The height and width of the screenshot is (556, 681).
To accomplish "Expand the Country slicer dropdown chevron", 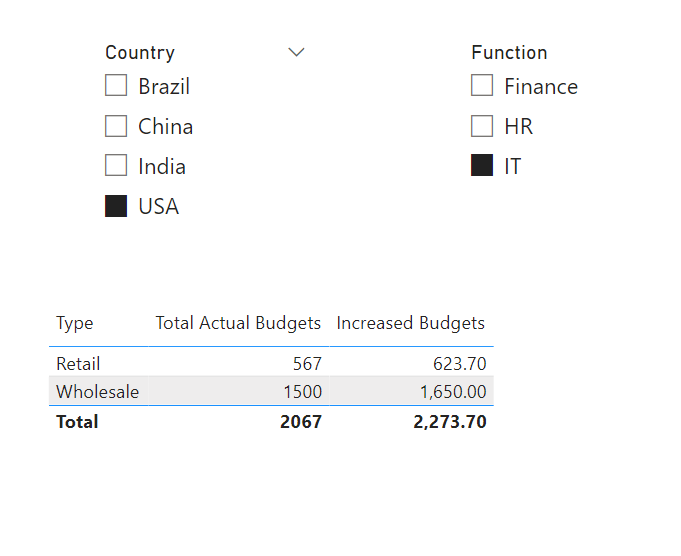I will [296, 52].
